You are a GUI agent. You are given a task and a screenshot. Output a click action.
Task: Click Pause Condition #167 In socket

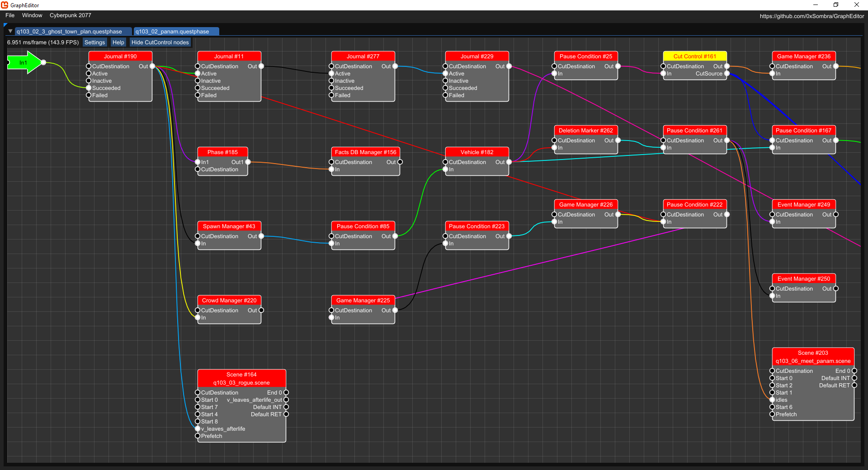click(x=772, y=148)
